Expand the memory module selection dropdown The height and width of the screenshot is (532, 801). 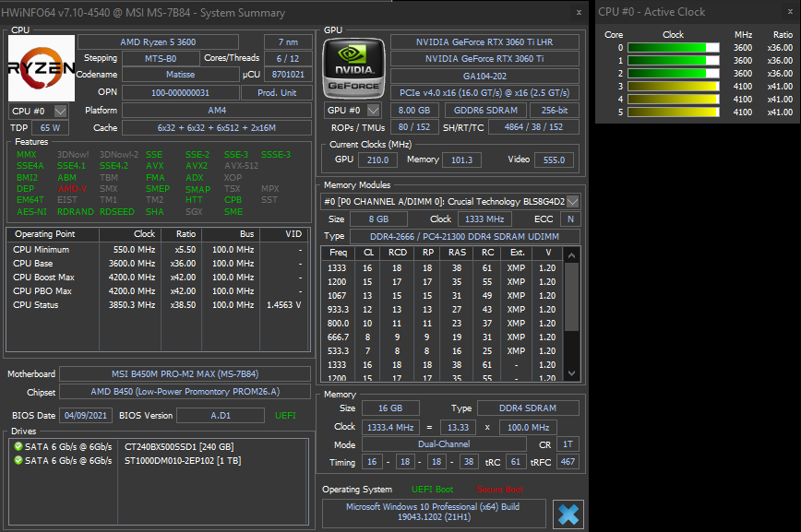tap(573, 202)
